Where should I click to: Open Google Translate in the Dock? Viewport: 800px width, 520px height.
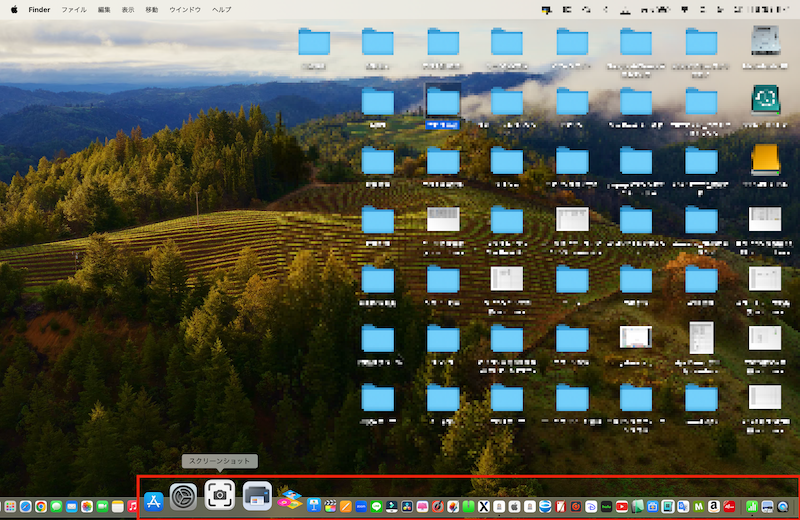pyautogui.click(x=683, y=506)
